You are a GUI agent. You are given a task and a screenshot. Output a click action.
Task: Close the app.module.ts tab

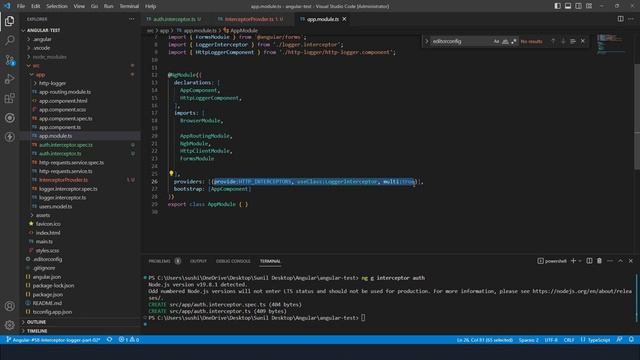click(x=344, y=19)
